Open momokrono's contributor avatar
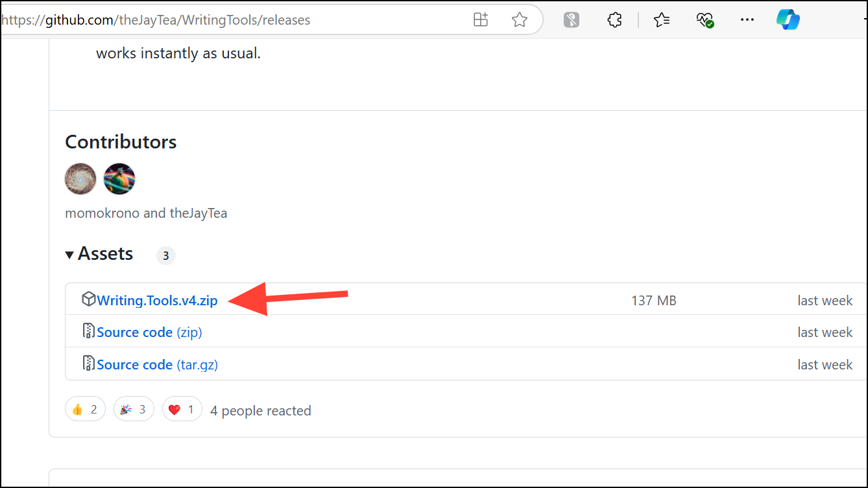Viewport: 868px width, 488px height. coord(80,179)
